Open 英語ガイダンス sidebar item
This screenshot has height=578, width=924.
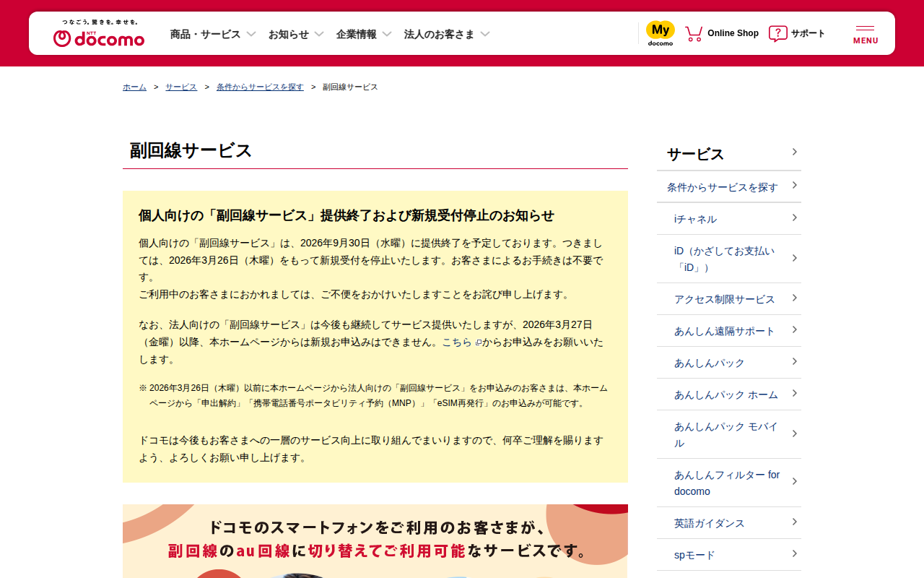click(x=729, y=523)
